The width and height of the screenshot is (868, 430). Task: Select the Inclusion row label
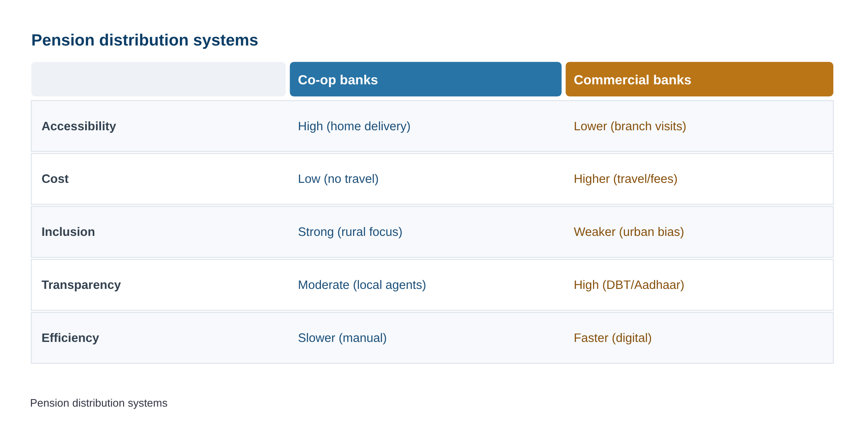coord(68,232)
